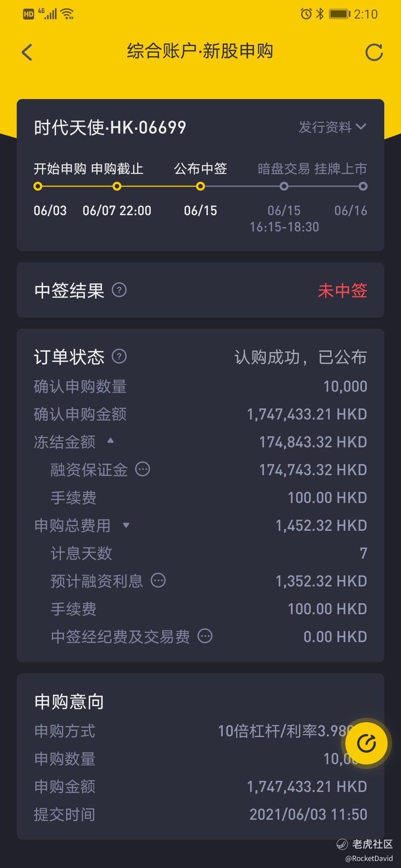401x868 pixels.
Task: Open the help icon beside 中签结果
Action: [x=119, y=290]
